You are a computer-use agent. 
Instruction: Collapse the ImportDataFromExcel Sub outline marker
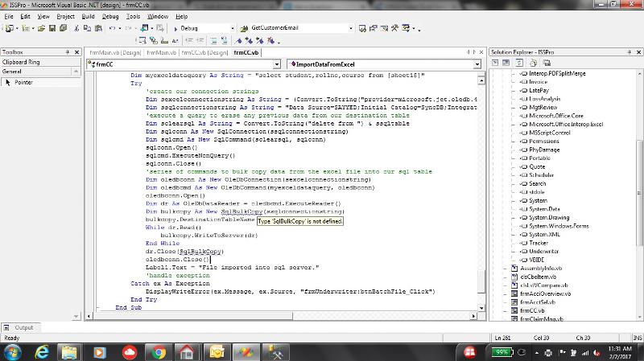pyautogui.click(x=97, y=307)
